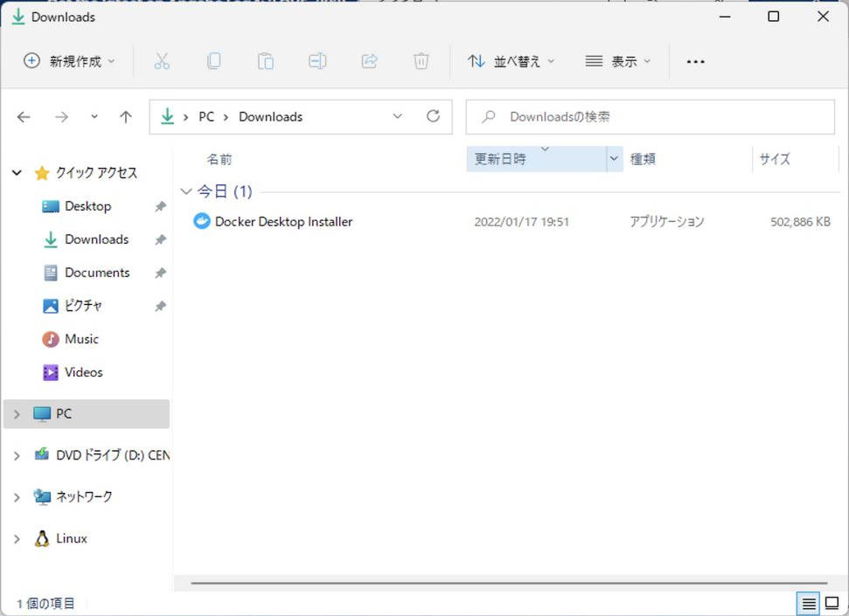Select Desktop in quick access

click(x=87, y=206)
